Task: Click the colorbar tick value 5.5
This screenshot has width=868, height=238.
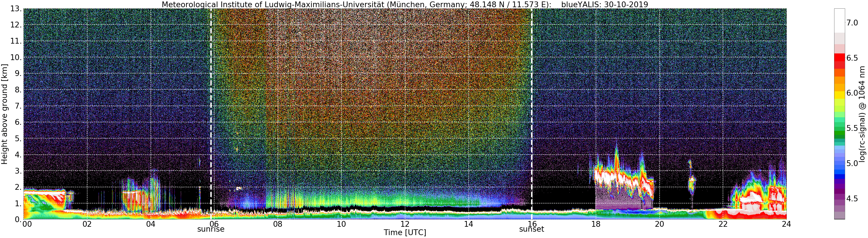Action: (852, 128)
